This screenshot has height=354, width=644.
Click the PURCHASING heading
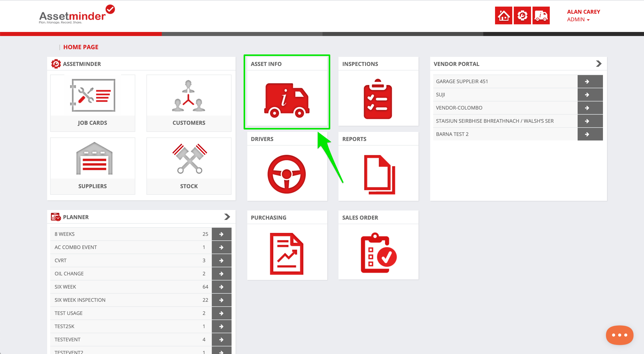tap(269, 218)
